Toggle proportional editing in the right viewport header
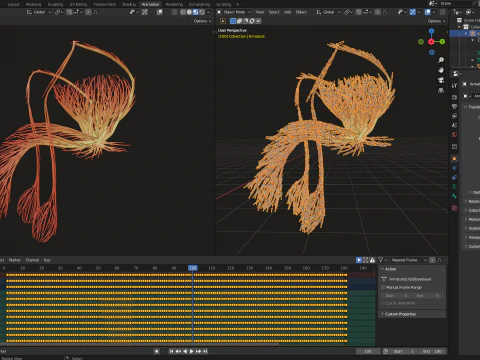This screenshot has width=480, height=360. click(x=378, y=12)
